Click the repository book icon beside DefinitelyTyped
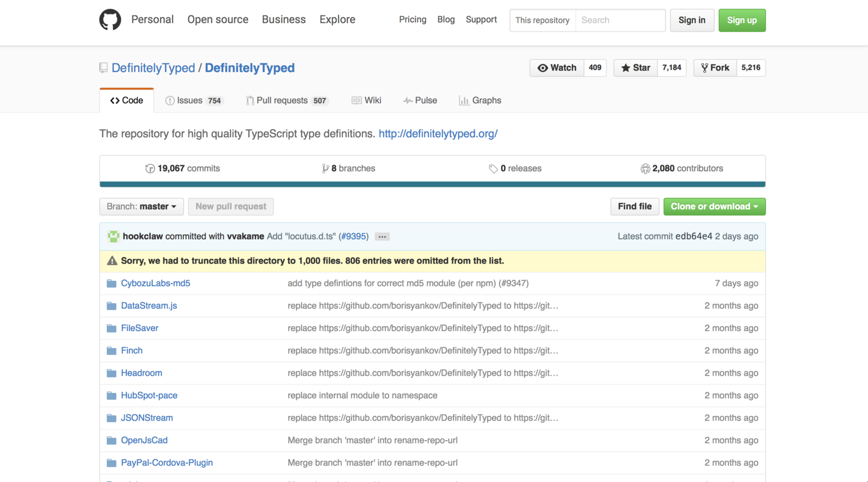 [104, 68]
